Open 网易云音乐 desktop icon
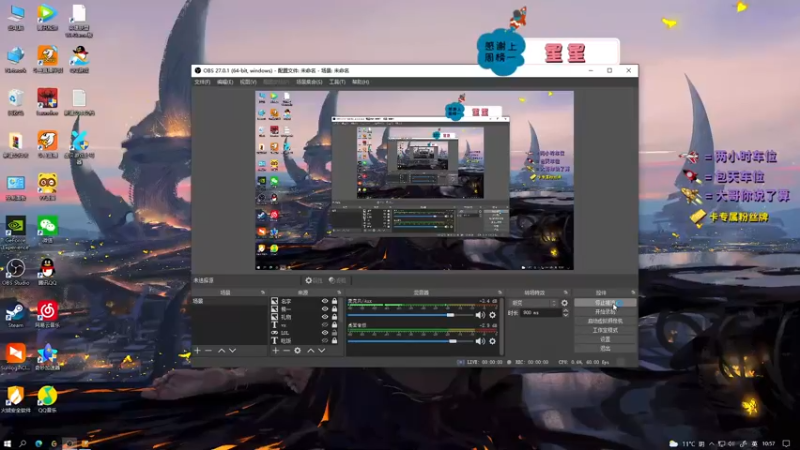The image size is (800, 450). coord(47,314)
